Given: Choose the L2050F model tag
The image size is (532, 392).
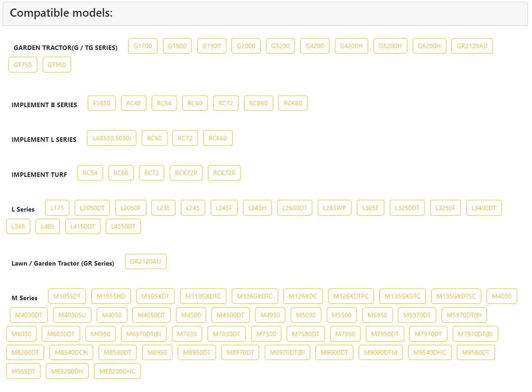Looking at the screenshot, I should (131, 208).
